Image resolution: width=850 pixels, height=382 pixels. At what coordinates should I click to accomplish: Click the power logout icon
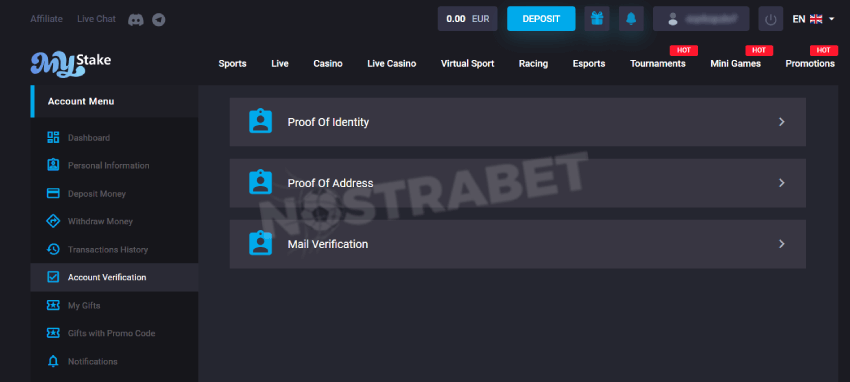770,19
